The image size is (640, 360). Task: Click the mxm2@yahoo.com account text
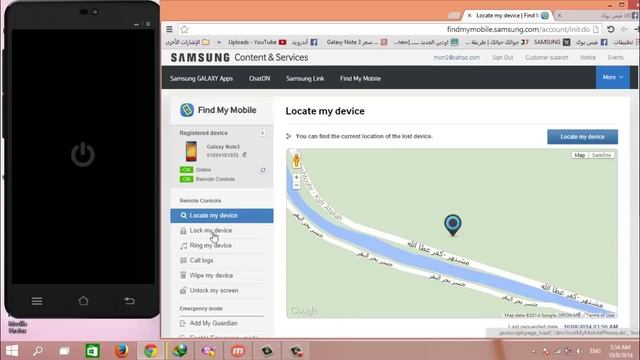point(457,58)
